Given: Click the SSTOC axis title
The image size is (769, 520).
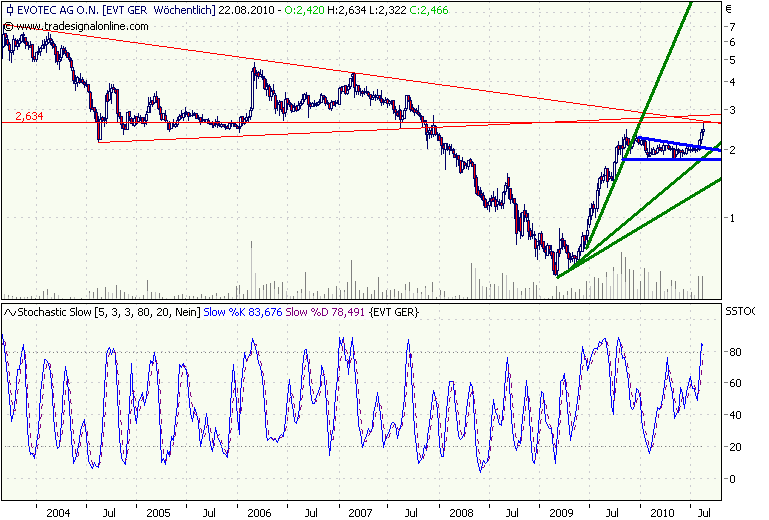Looking at the screenshot, I should point(740,312).
